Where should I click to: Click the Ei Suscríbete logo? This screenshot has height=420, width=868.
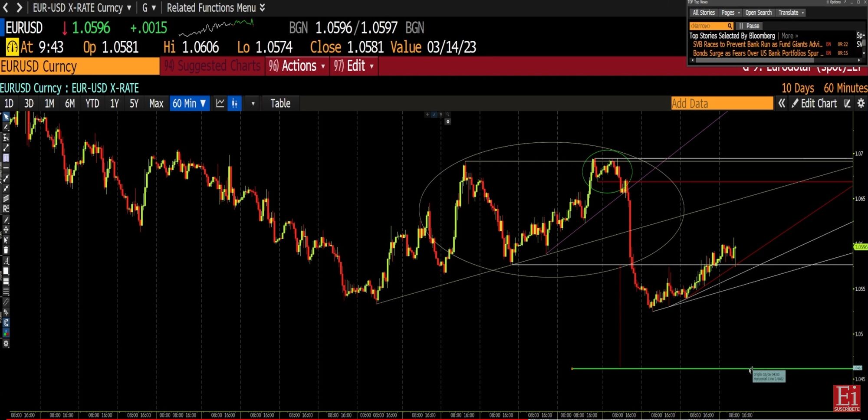pos(847,398)
